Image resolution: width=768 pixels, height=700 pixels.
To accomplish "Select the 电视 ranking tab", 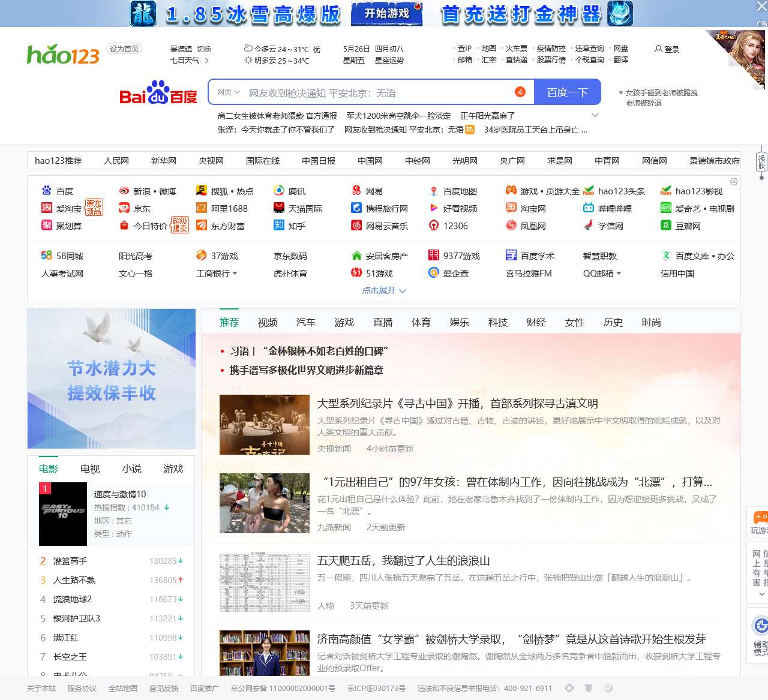I will tap(90, 469).
